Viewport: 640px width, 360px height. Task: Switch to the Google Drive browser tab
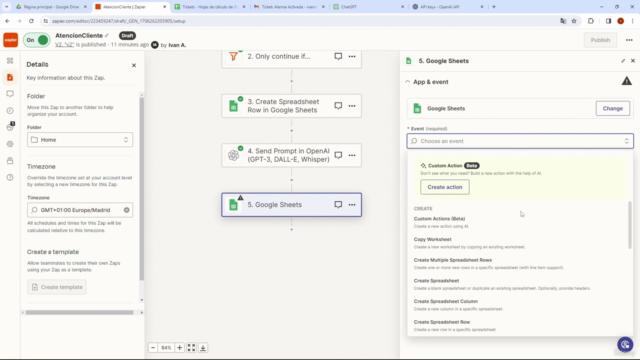(51, 7)
